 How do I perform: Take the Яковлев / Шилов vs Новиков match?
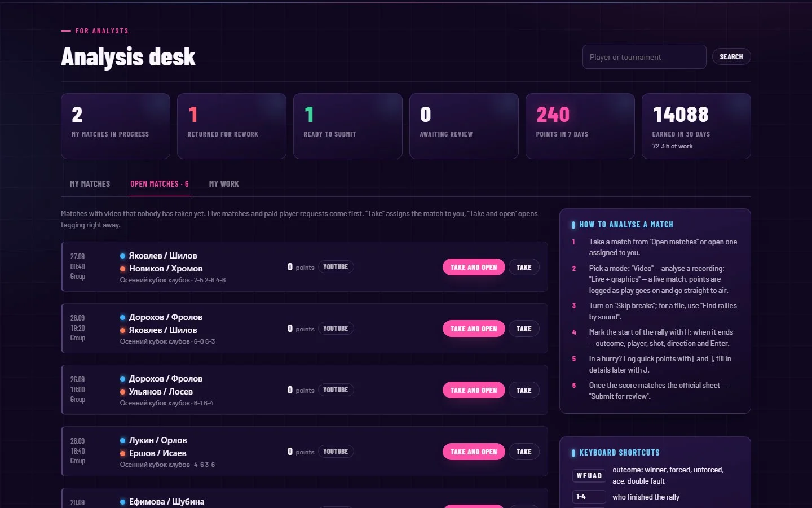[x=524, y=267]
